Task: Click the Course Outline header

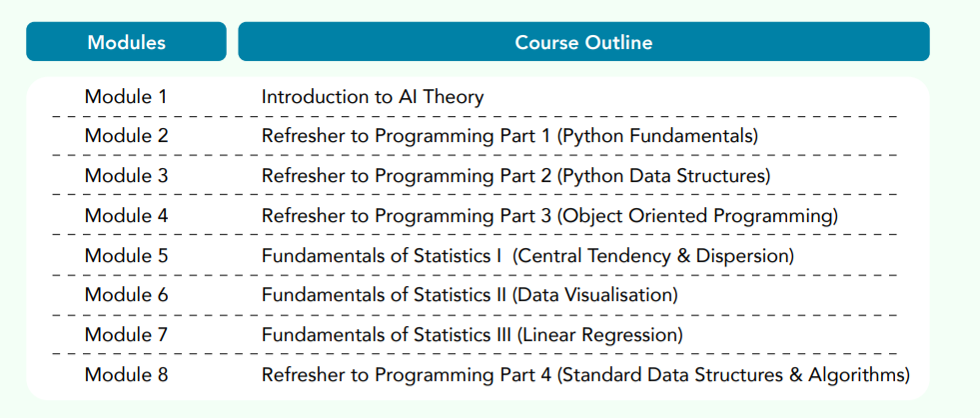Action: [x=583, y=42]
